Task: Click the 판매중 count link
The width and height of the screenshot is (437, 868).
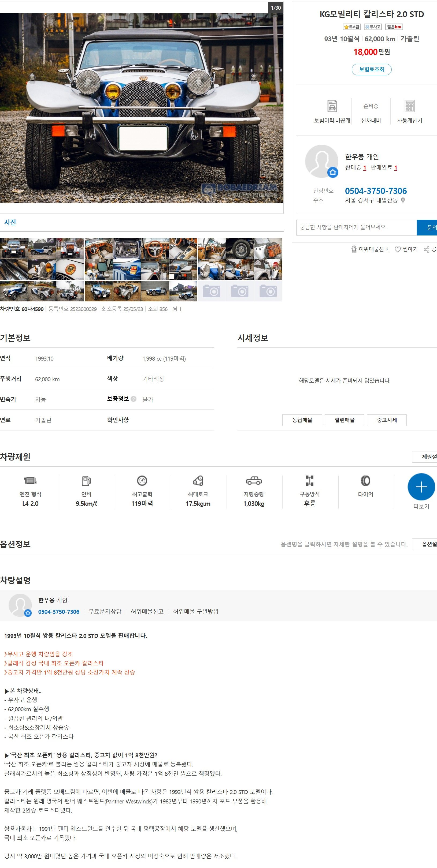Action: (x=365, y=168)
